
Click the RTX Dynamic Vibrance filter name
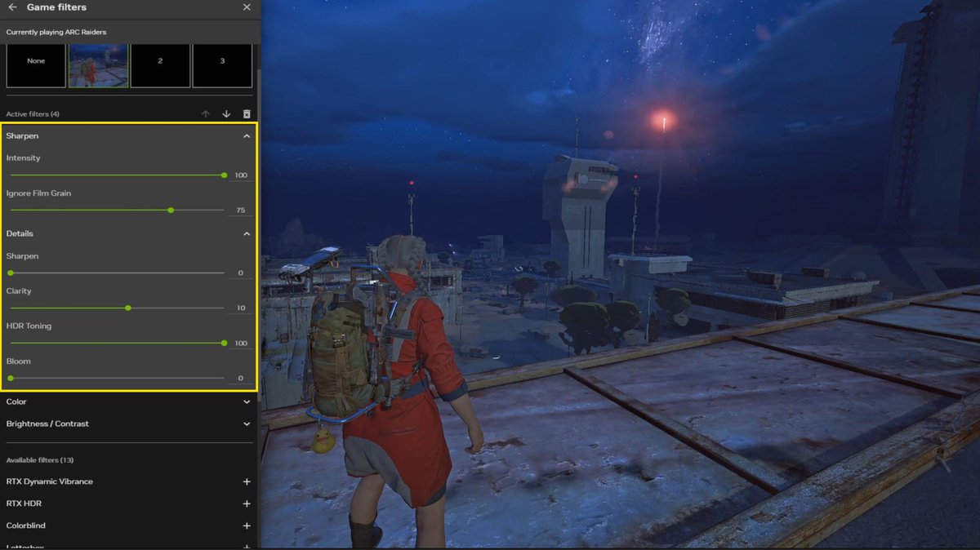pyautogui.click(x=49, y=481)
